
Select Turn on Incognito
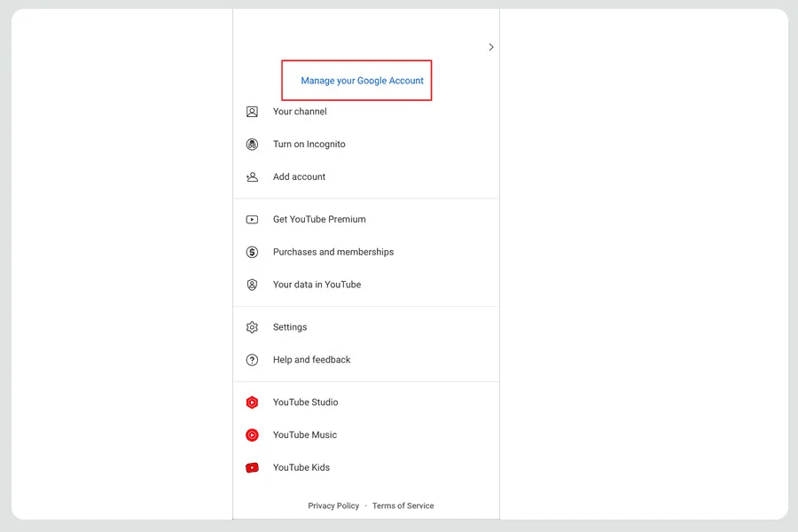pyautogui.click(x=366, y=144)
